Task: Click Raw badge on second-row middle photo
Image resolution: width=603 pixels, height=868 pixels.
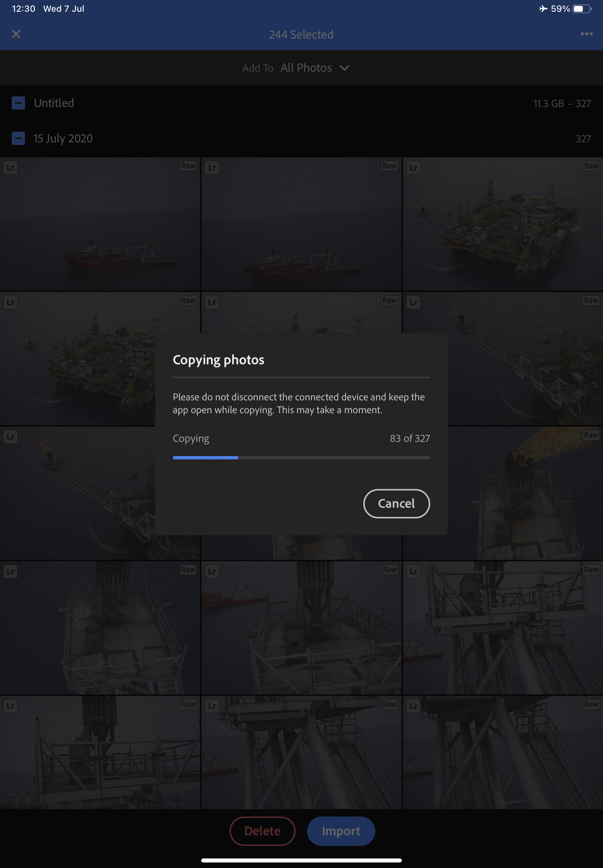Action: 389,300
